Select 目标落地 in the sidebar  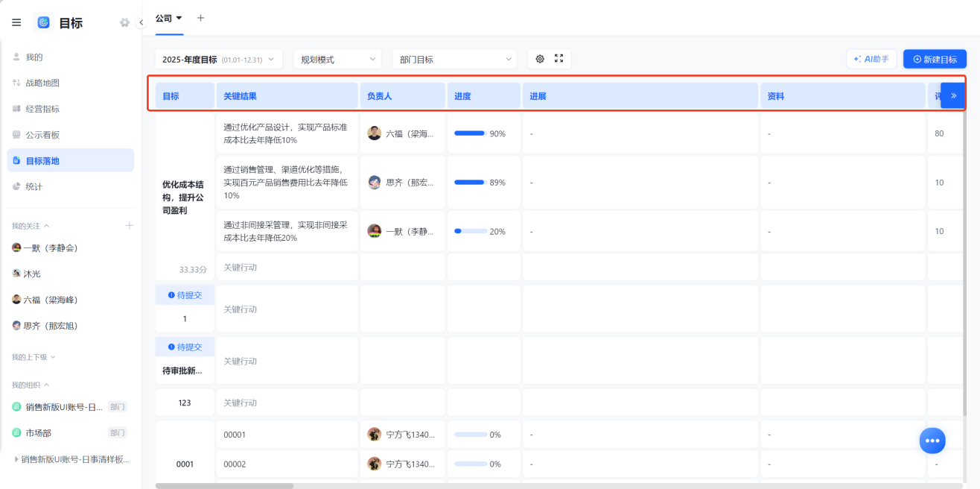tap(71, 160)
